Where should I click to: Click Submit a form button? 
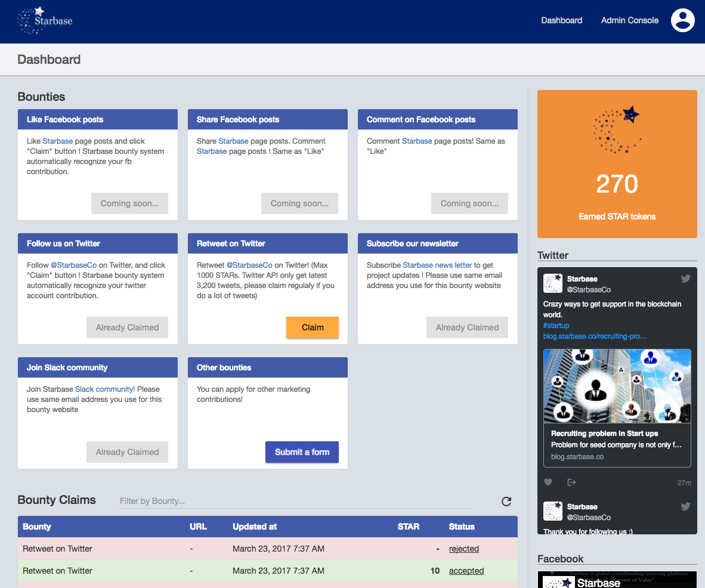click(302, 452)
